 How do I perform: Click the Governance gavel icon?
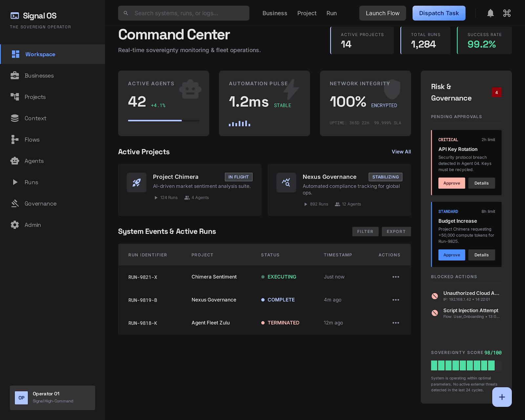coord(15,203)
